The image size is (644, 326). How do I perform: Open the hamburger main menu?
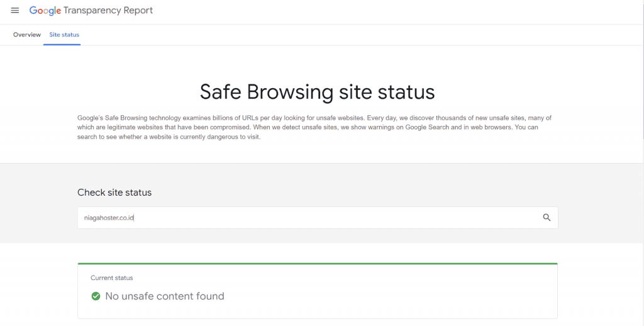click(15, 11)
